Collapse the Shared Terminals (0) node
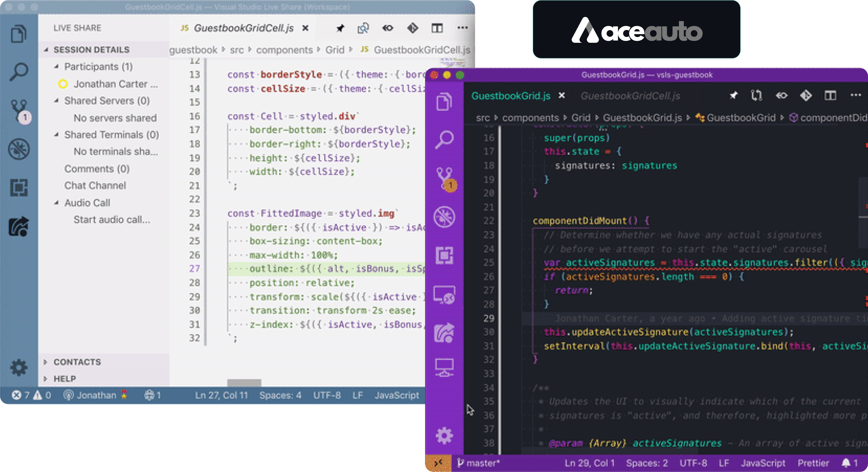Screen dimensions: 868x472 [57, 135]
